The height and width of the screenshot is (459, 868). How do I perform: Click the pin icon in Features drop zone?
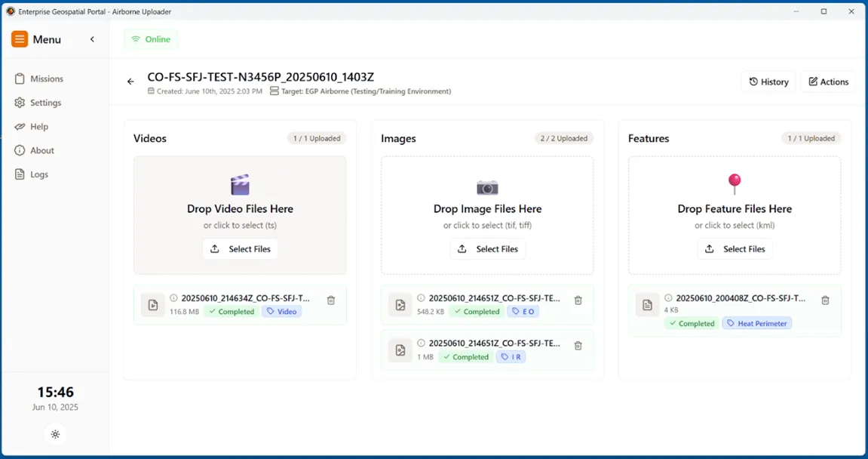735,183
